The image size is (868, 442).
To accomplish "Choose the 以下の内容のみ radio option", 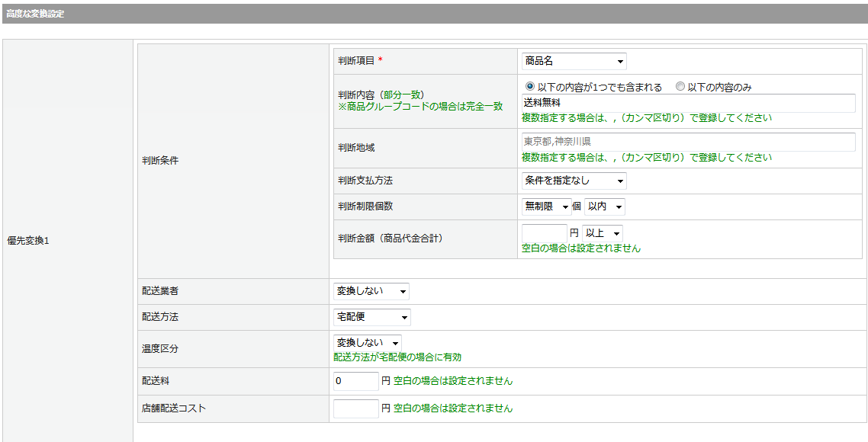I will [x=680, y=87].
